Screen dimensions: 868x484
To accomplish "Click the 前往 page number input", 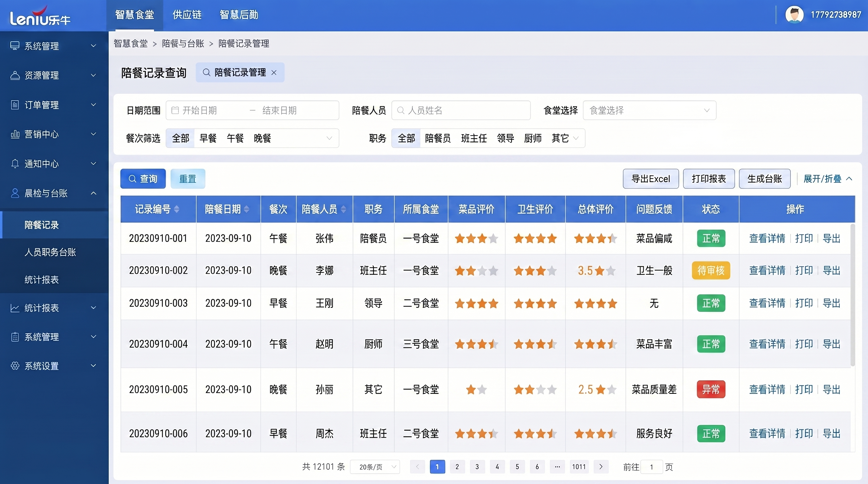I will (651, 467).
